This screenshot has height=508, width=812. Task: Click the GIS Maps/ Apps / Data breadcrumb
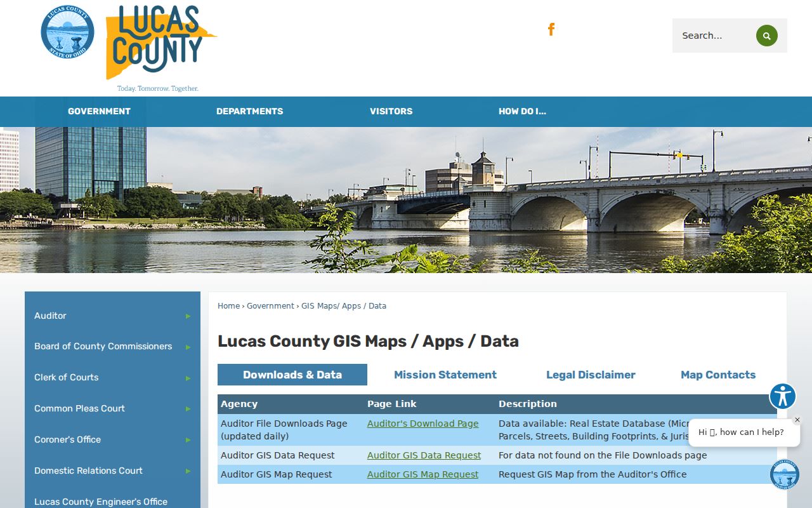pos(344,306)
